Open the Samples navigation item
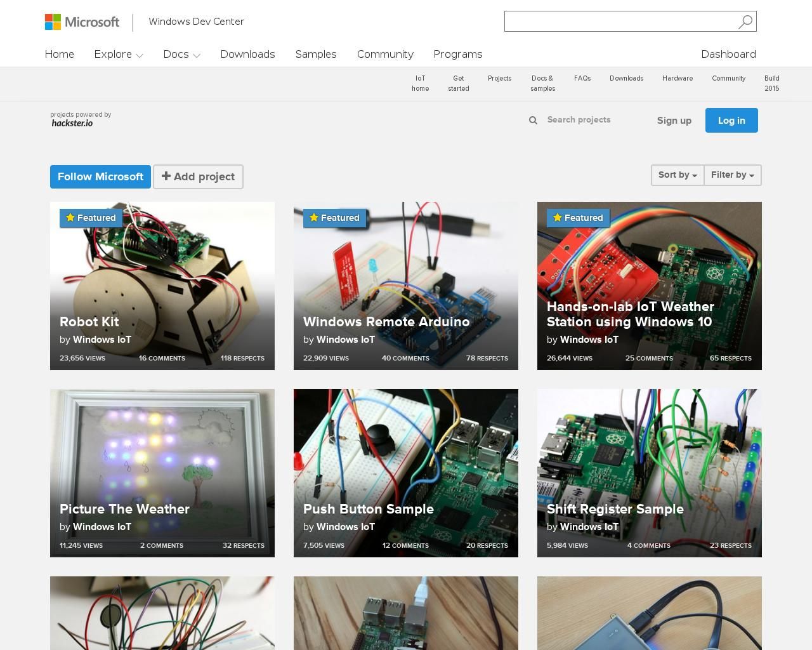Viewport: 812px width, 650px height. click(316, 54)
